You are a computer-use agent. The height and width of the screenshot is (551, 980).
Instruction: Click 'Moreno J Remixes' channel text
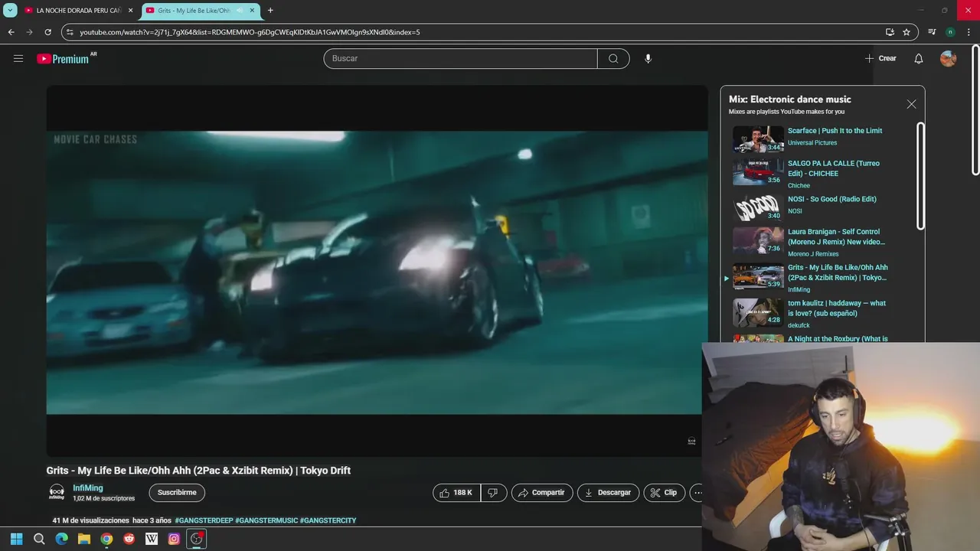tap(813, 254)
